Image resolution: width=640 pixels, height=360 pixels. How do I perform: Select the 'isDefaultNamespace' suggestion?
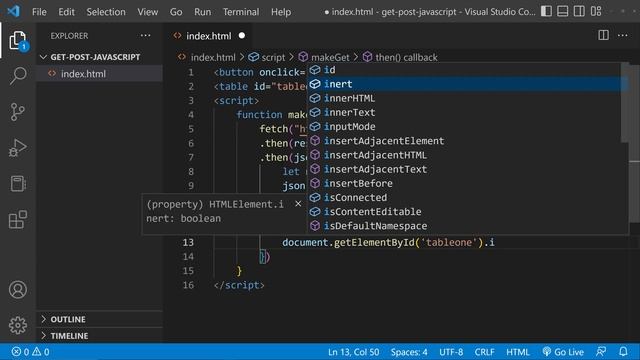point(464,226)
